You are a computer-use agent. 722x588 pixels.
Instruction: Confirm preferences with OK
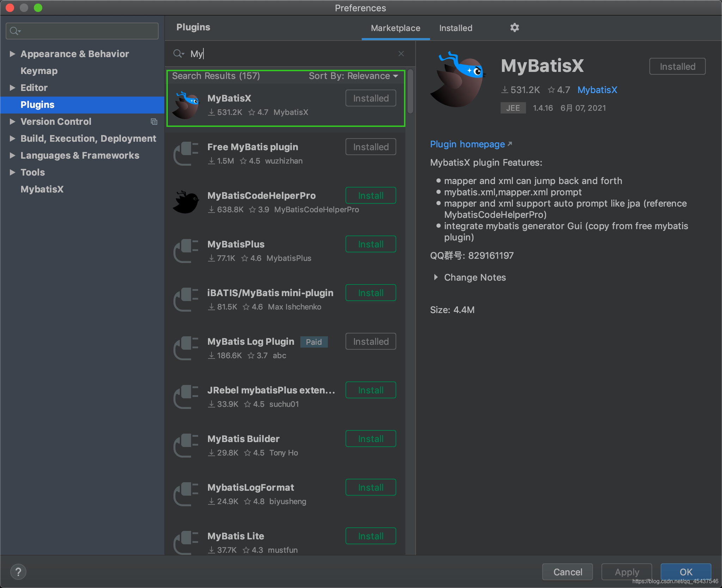click(x=686, y=572)
